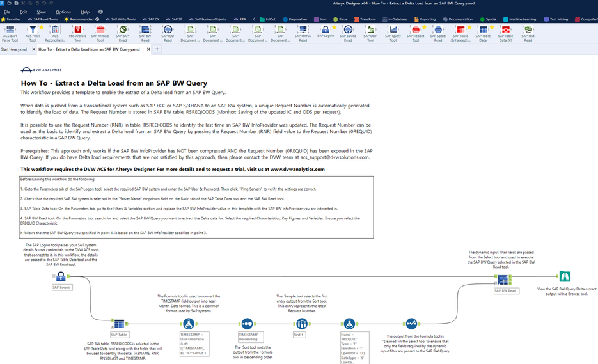This screenshot has height=364, width=598.
Task: Select the SAP Table (Enhanced) tool
Action: (x=460, y=30)
